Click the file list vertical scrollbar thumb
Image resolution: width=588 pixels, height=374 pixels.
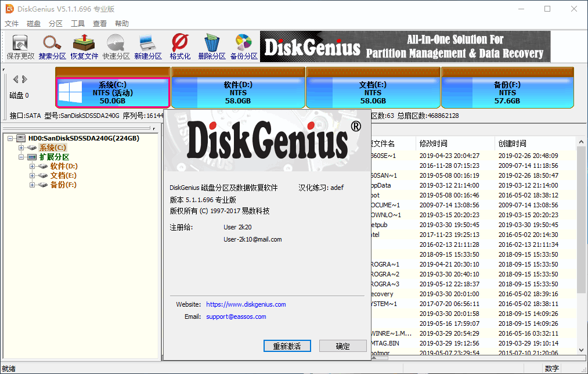point(581,220)
